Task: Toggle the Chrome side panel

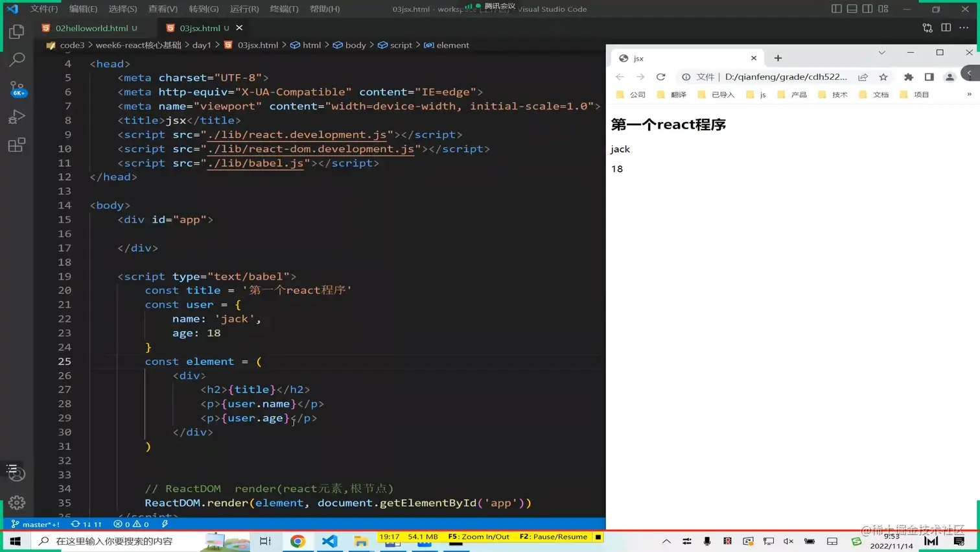Action: coord(929,77)
